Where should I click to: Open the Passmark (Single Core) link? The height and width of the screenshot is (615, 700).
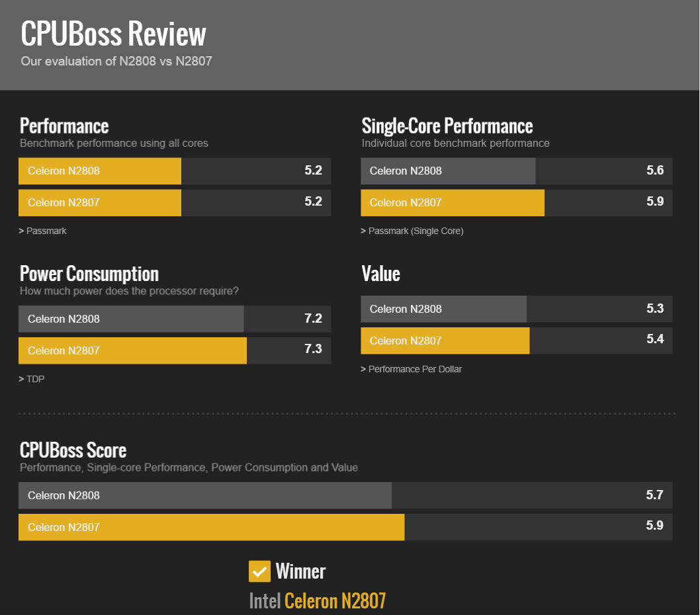412,231
